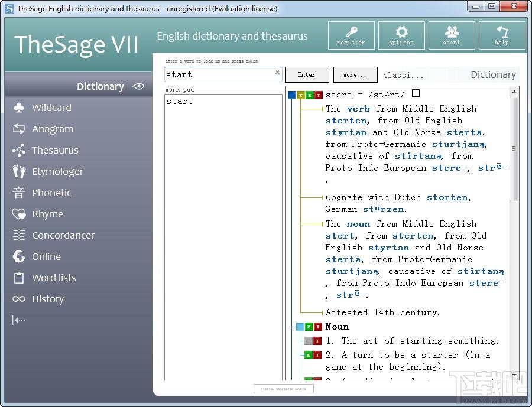Click green E icon on definition 2
Screen dimensions: 532x407
coord(309,355)
